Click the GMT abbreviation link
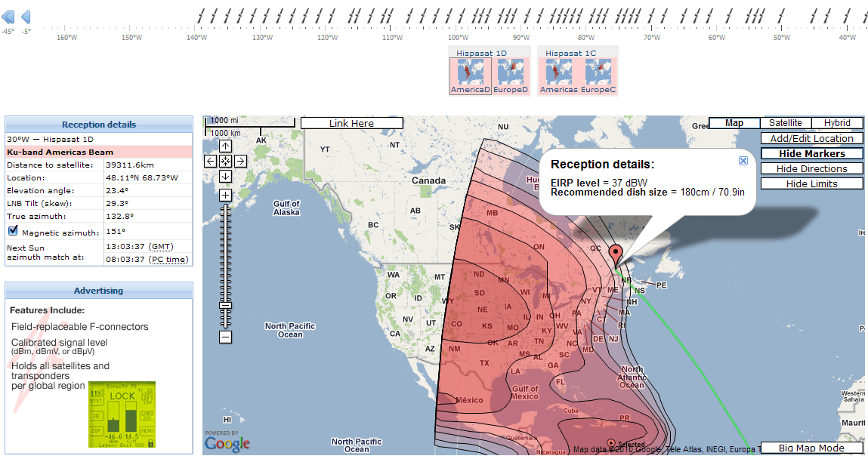 tap(162, 247)
